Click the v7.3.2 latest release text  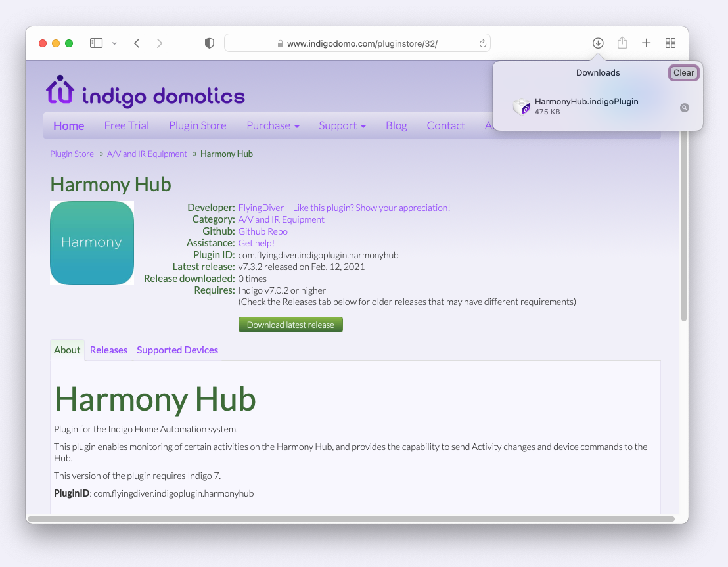pyautogui.click(x=302, y=267)
